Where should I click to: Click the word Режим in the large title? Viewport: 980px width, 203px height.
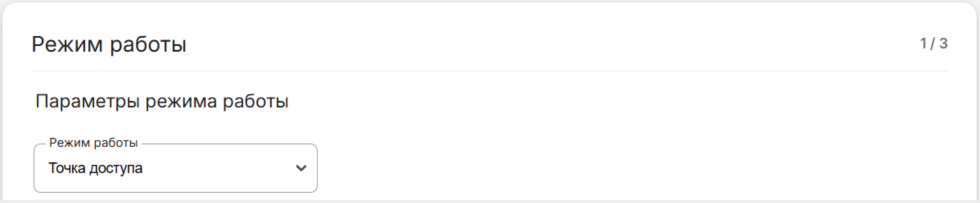[x=67, y=44]
